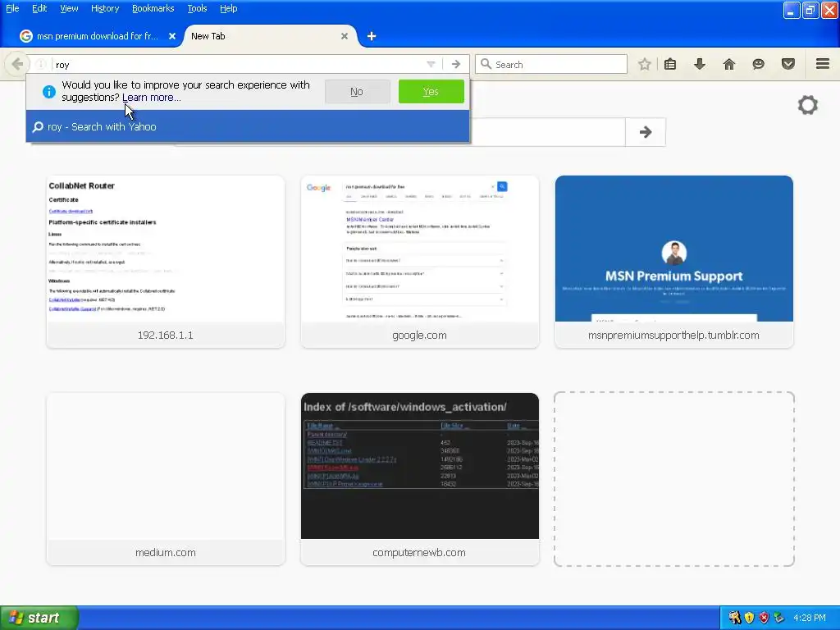Screen dimensions: 840x630
Task: Bookmark this page with the star icon
Action: click(x=645, y=64)
